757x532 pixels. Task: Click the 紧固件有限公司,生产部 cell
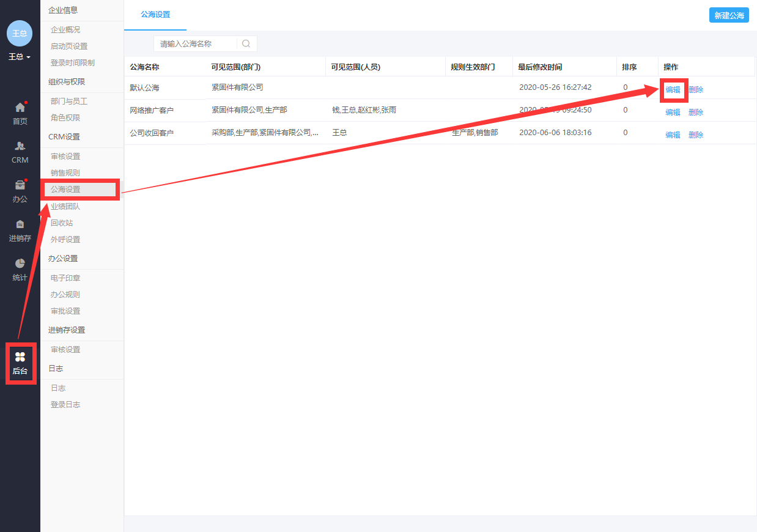coord(249,110)
